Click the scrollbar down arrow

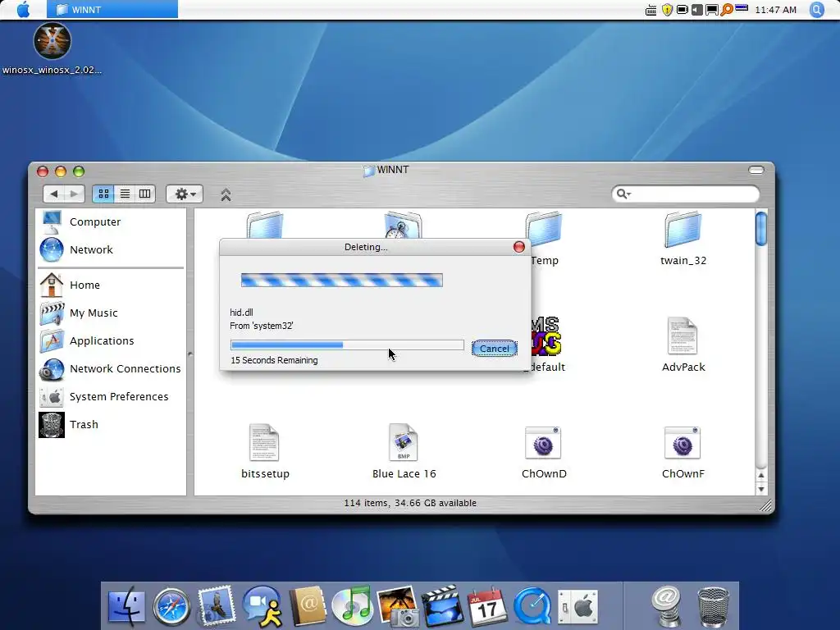[760, 489]
